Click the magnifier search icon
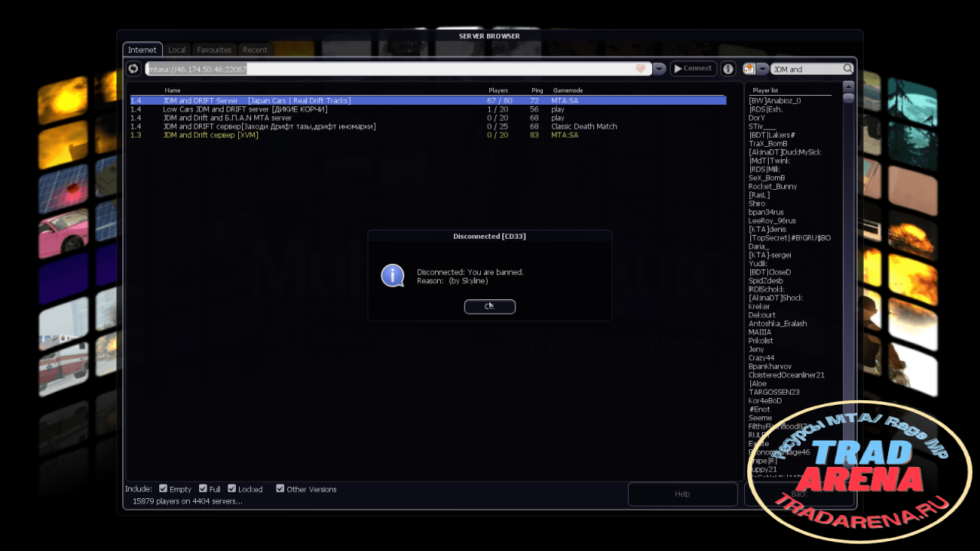Viewport: 980px width, 551px height. tap(848, 69)
